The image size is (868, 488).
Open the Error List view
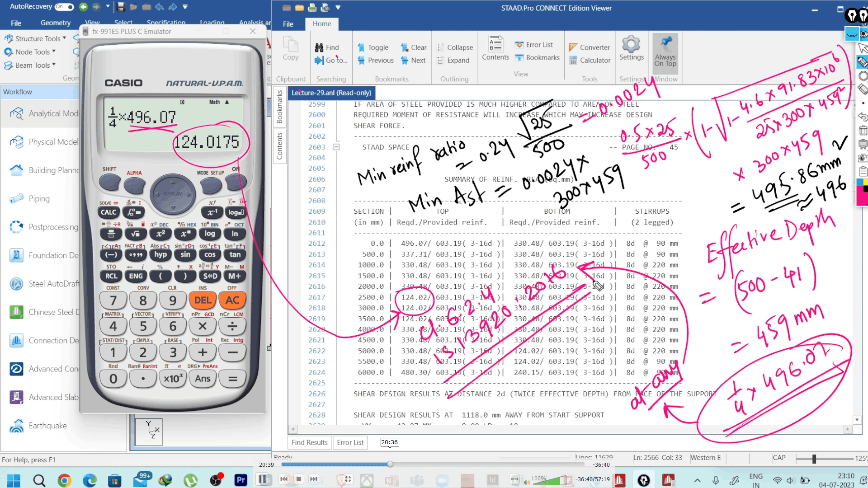pos(534,45)
